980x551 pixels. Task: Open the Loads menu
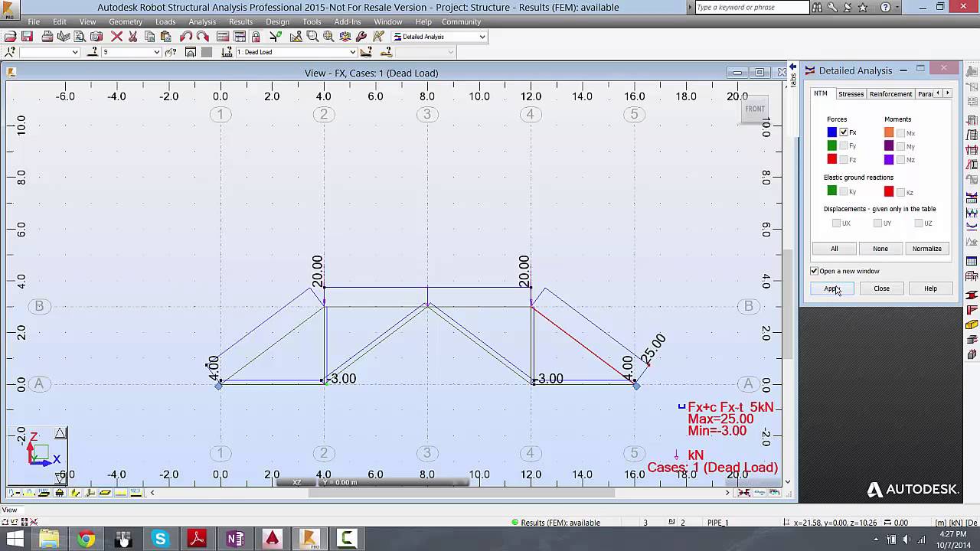pyautogui.click(x=165, y=21)
